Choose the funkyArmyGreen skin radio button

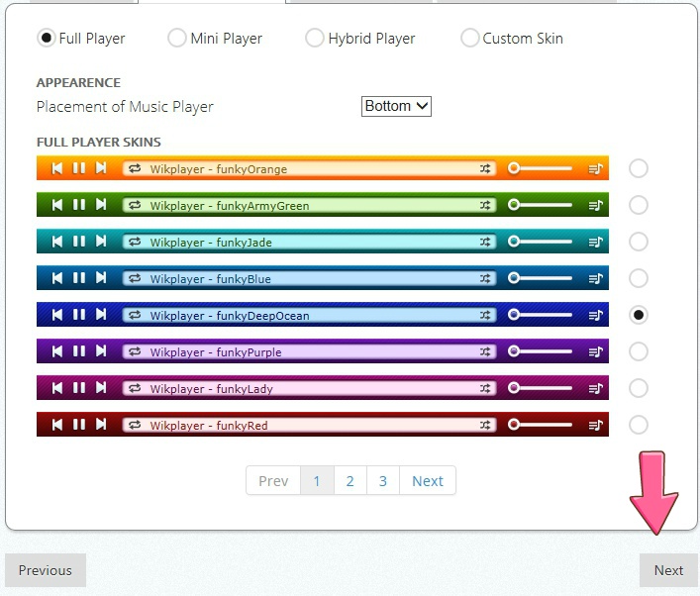pyautogui.click(x=639, y=205)
